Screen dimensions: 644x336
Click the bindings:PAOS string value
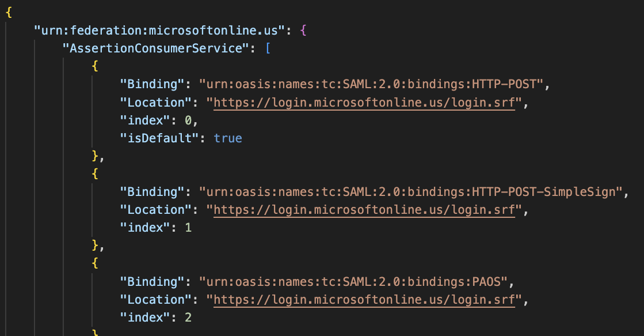[352, 282]
